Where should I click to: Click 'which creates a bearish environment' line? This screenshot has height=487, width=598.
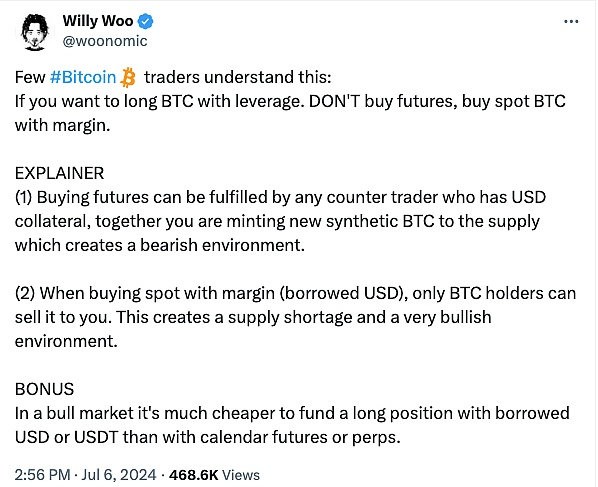pos(160,245)
